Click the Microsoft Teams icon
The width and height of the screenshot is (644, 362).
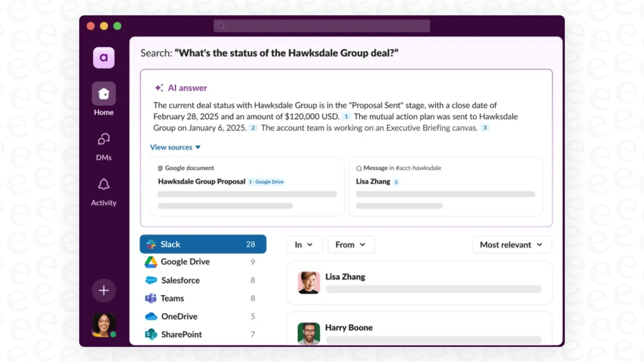pos(151,298)
